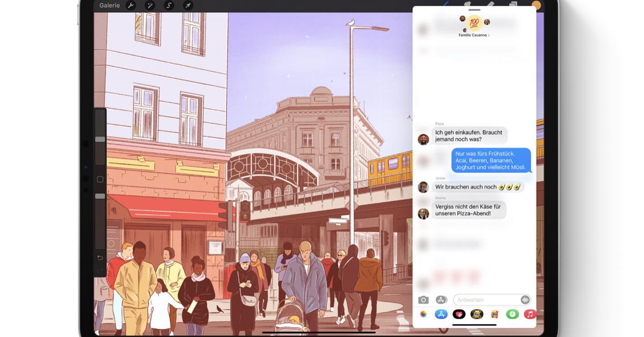Open Photos in the Messages app bar
This screenshot has width=644, height=337.
click(x=423, y=314)
